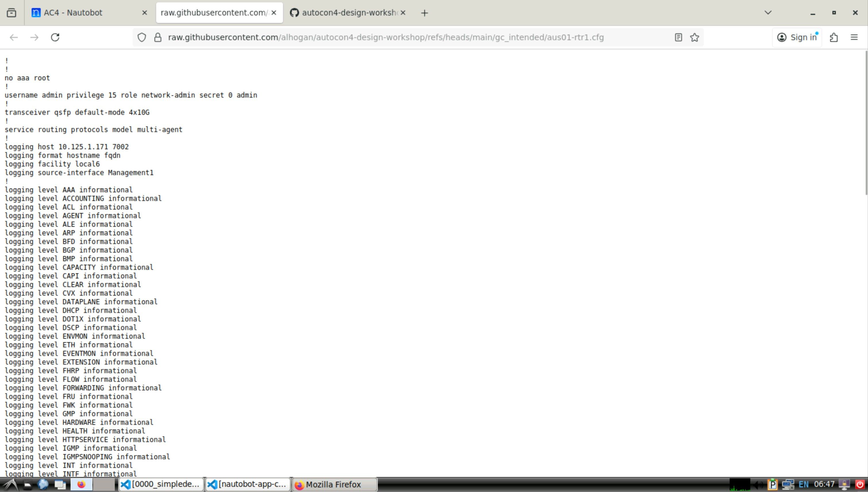The width and height of the screenshot is (868, 492).
Task: Click the page vertical scrollbar thumb
Action: point(866,123)
